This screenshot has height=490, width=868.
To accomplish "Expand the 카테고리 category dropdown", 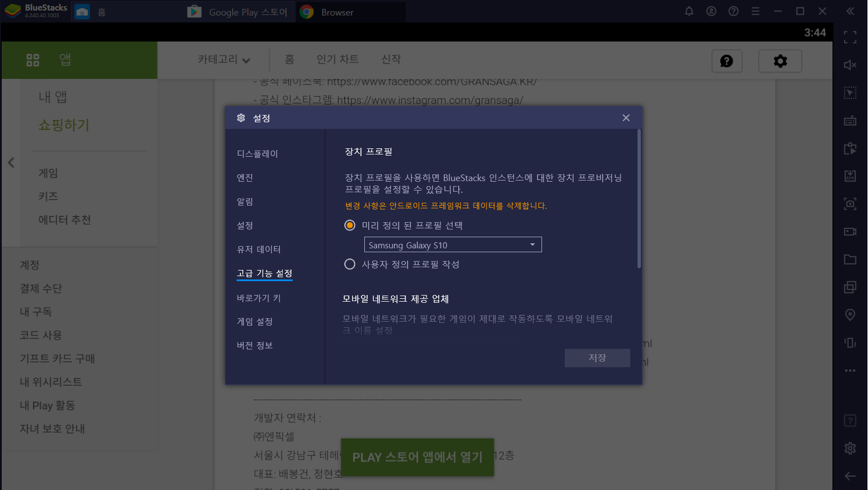I will point(224,59).
